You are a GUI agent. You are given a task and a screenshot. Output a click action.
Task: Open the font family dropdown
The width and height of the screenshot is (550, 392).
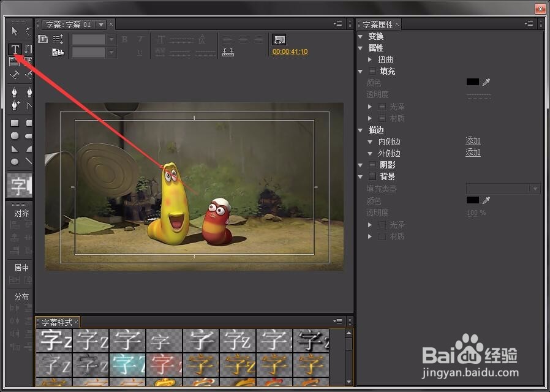111,39
